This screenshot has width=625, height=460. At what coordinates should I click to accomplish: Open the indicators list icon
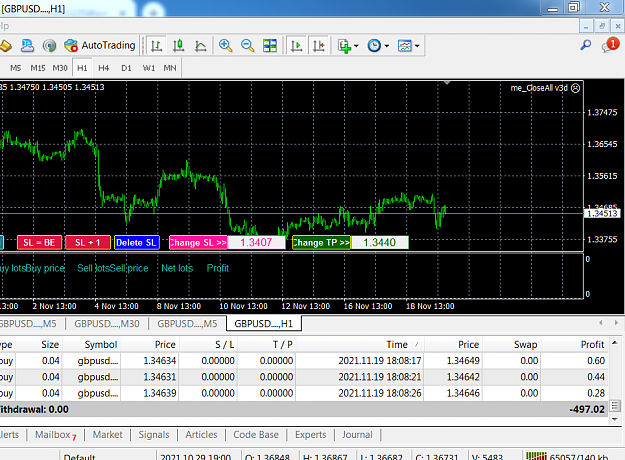point(344,46)
